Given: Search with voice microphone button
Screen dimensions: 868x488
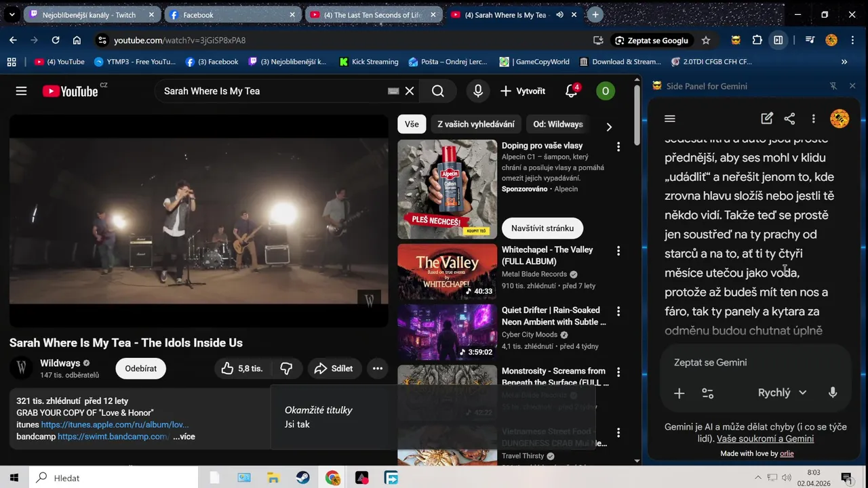Looking at the screenshot, I should [x=478, y=91].
